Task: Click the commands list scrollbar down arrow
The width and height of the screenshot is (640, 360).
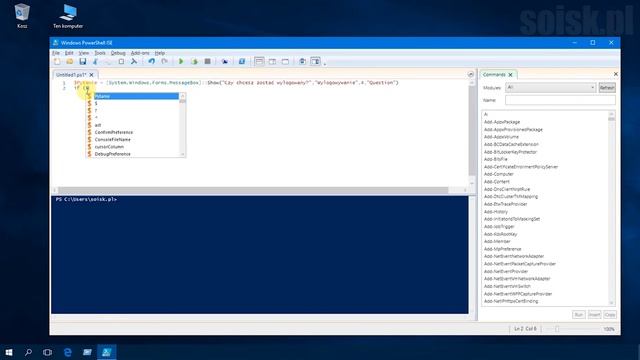Action: 611,303
